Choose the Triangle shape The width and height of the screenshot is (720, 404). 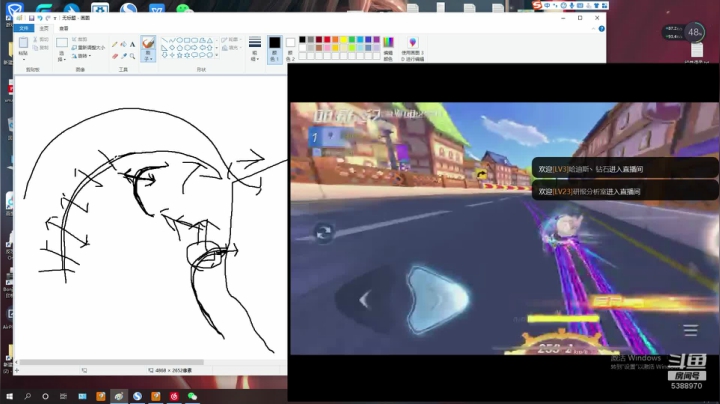209,40
